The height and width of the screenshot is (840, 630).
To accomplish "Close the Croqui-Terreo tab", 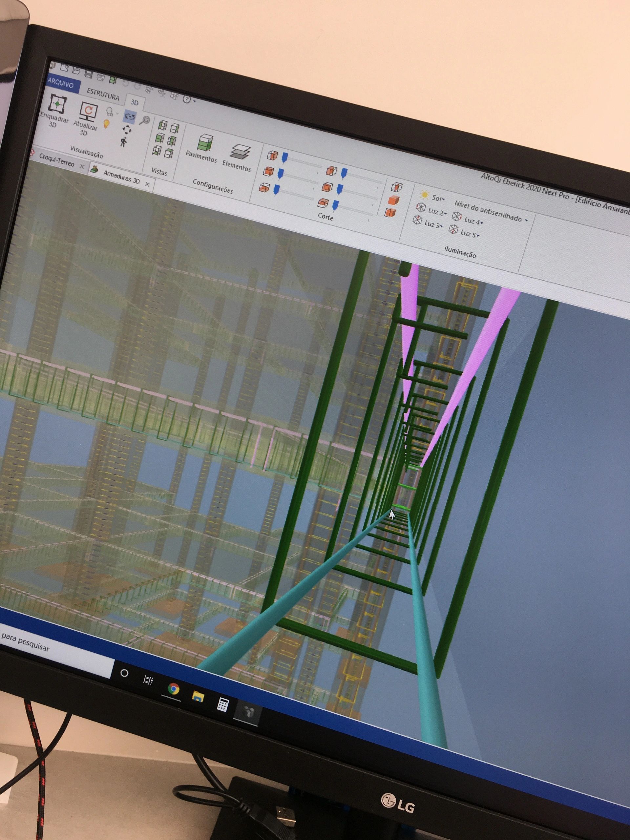I will click(x=82, y=166).
